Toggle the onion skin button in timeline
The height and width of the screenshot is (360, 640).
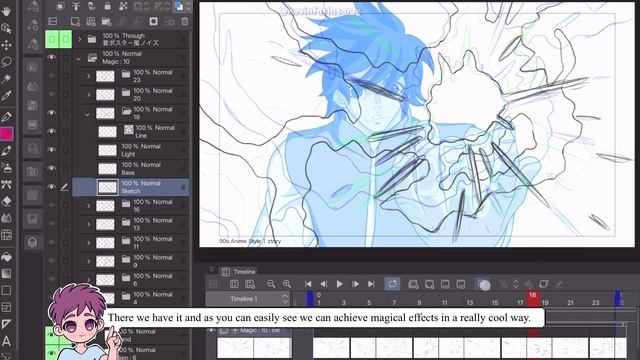coord(483,284)
